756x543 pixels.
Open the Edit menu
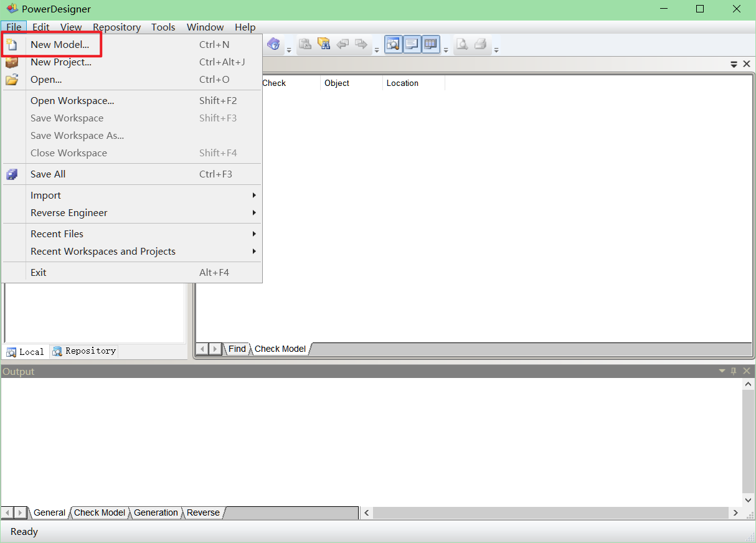coord(41,27)
